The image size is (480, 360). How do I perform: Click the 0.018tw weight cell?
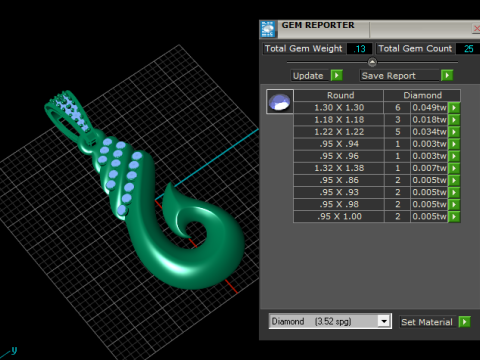tap(429, 120)
